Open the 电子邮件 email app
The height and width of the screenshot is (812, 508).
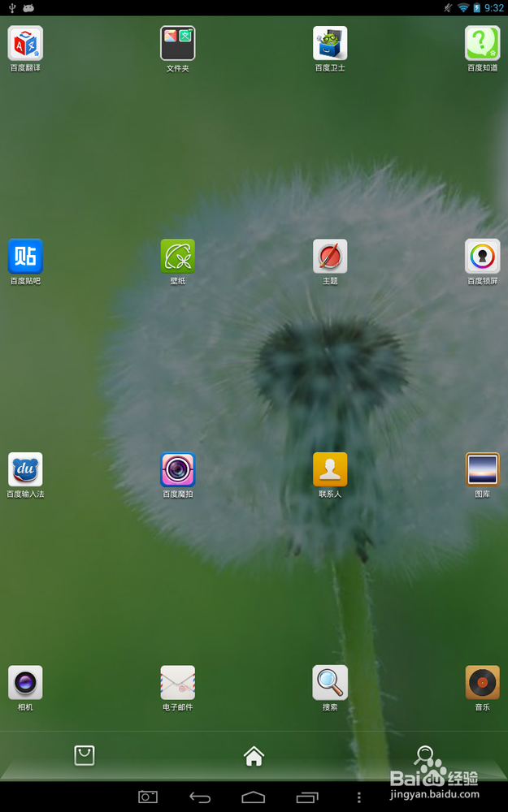pyautogui.click(x=178, y=683)
